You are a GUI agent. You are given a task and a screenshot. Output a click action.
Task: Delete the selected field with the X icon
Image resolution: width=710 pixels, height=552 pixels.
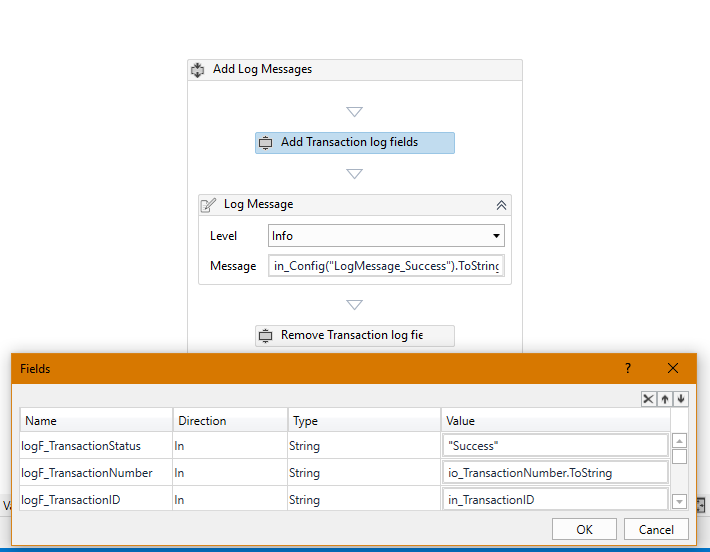click(648, 399)
